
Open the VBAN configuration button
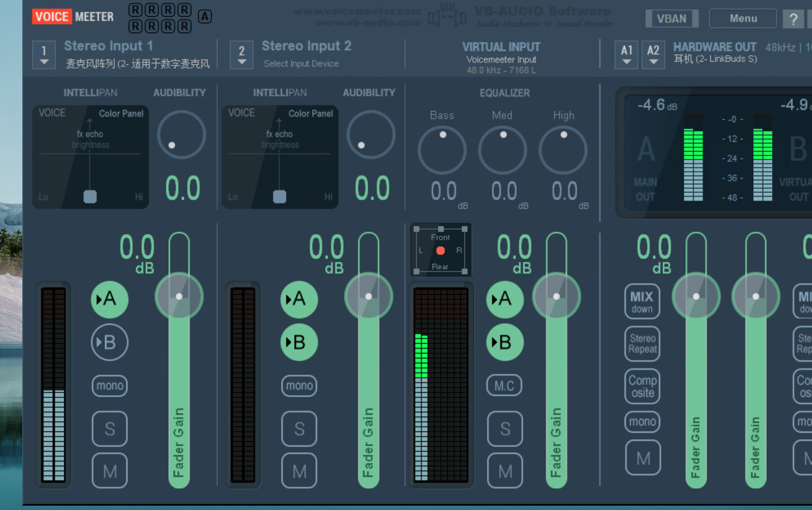pyautogui.click(x=671, y=19)
